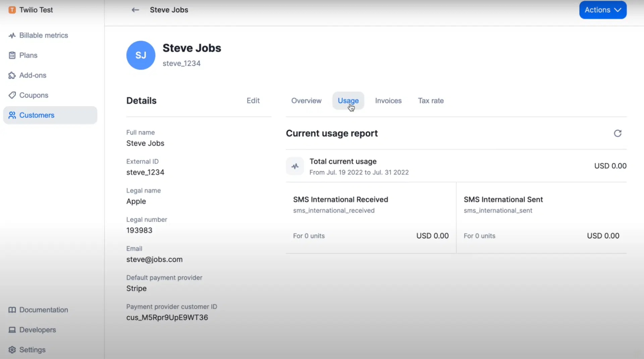Click the Legal number value 193983
644x359 pixels.
(x=139, y=230)
